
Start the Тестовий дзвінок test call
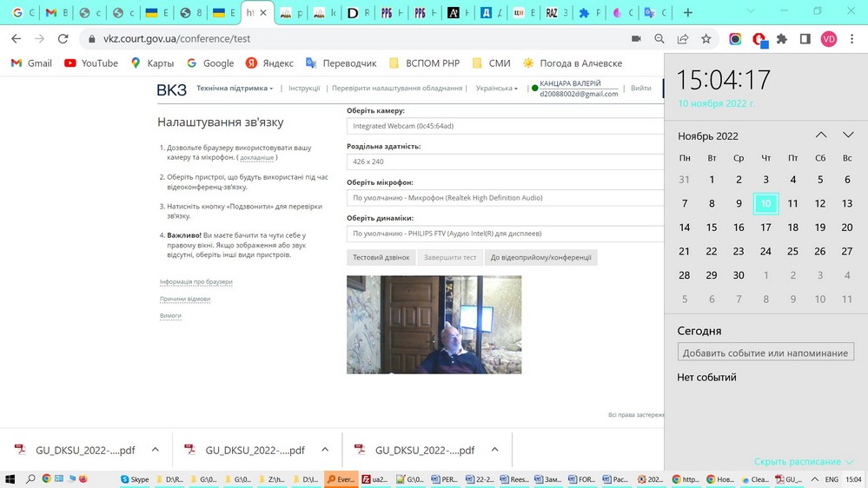(x=381, y=257)
